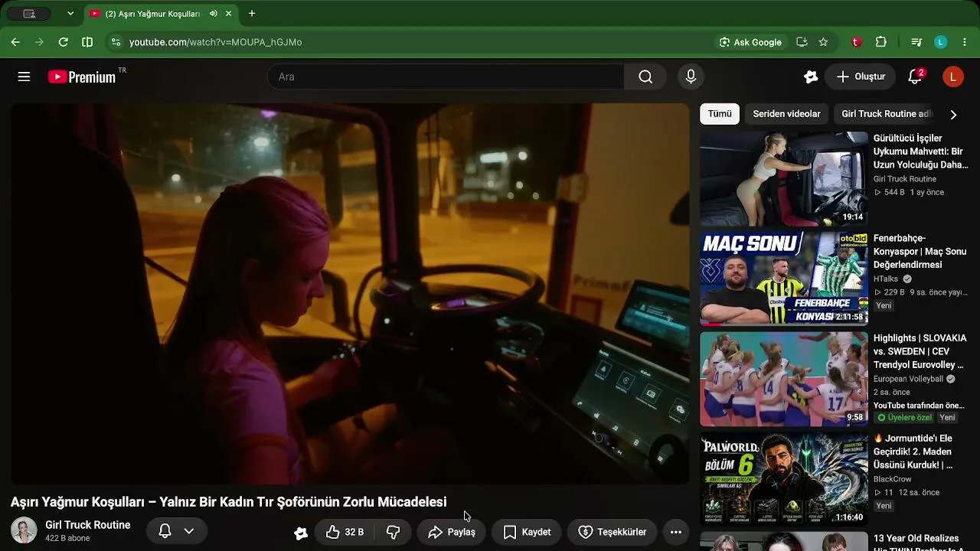Open the Oluştur create button

861,77
